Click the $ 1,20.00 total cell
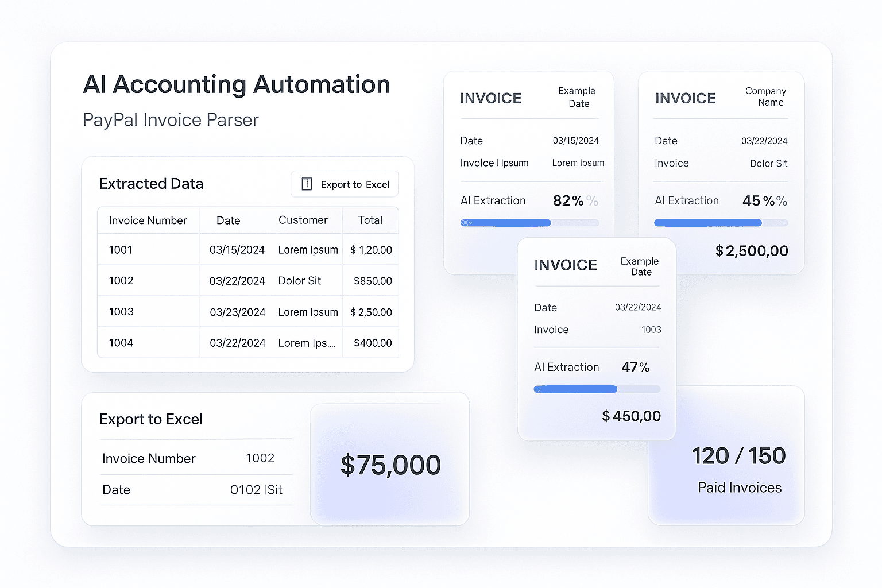 pyautogui.click(x=371, y=250)
